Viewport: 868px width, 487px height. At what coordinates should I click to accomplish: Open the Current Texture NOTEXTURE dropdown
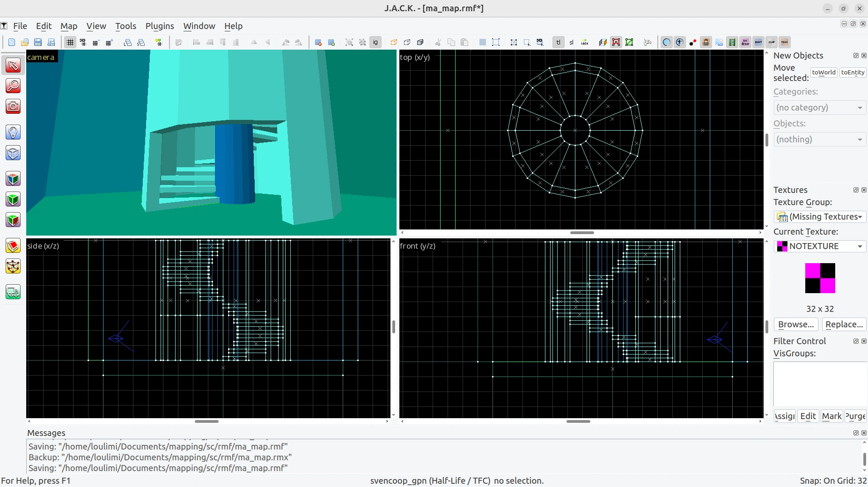[819, 246]
